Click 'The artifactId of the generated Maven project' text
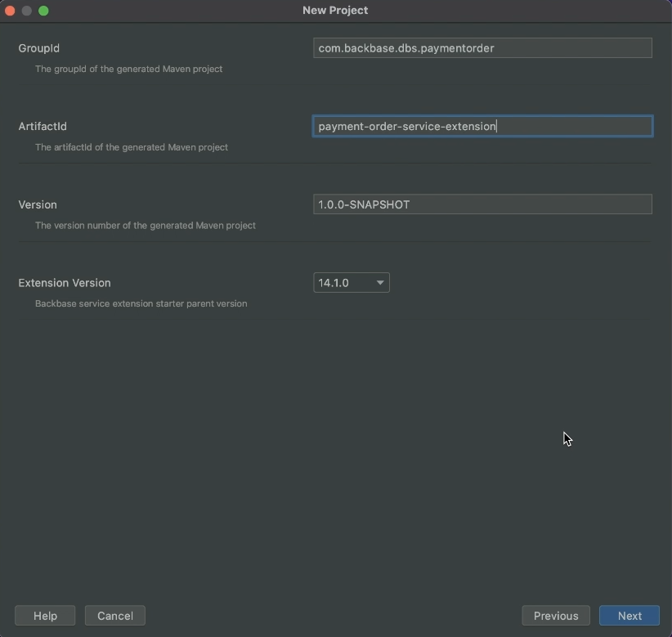 [132, 147]
